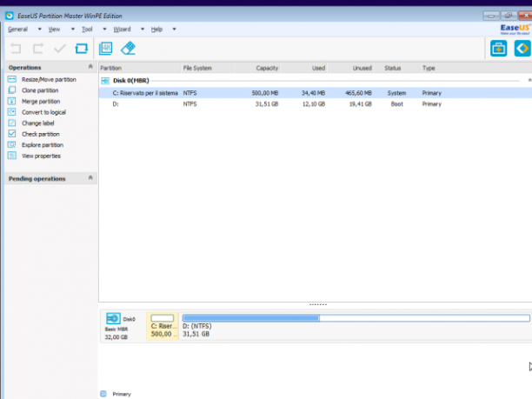The width and height of the screenshot is (532, 399).
Task: Collapse the Disk 0(MBR) group arrow
Action: 529,81
